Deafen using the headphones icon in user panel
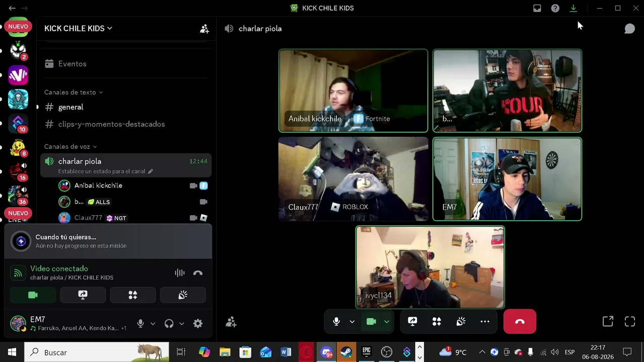The image size is (644, 362). (x=169, y=324)
